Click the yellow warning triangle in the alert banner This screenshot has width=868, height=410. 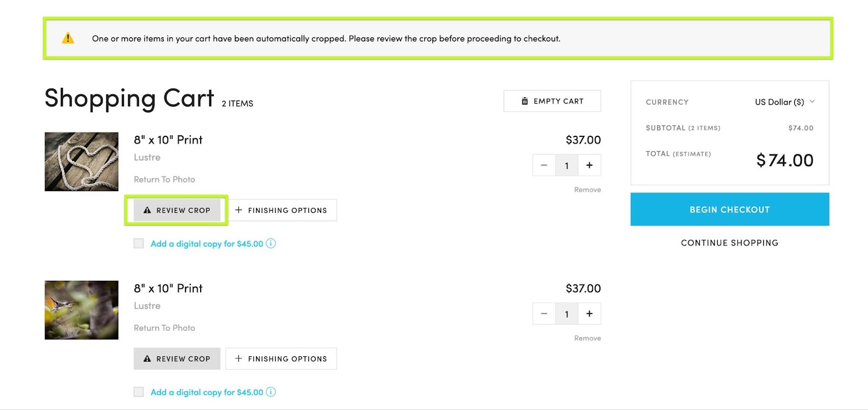coord(68,38)
